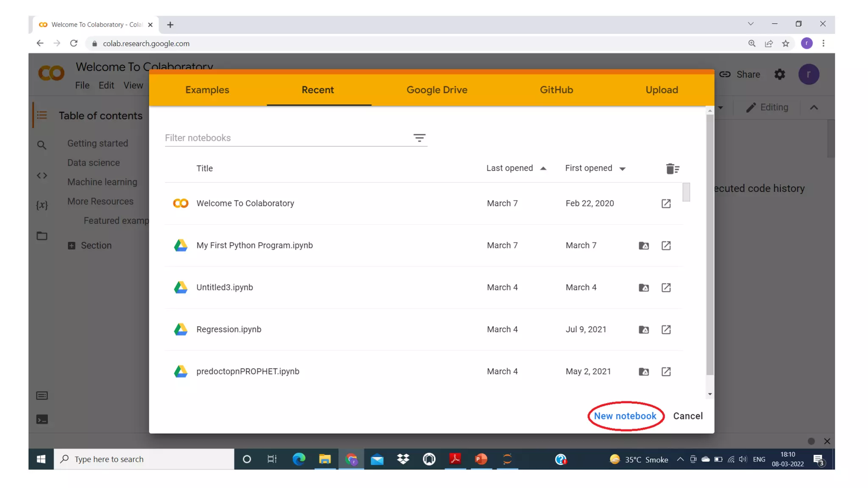Open the Upload tab
Viewport: 868px width, 488px height.
661,90
